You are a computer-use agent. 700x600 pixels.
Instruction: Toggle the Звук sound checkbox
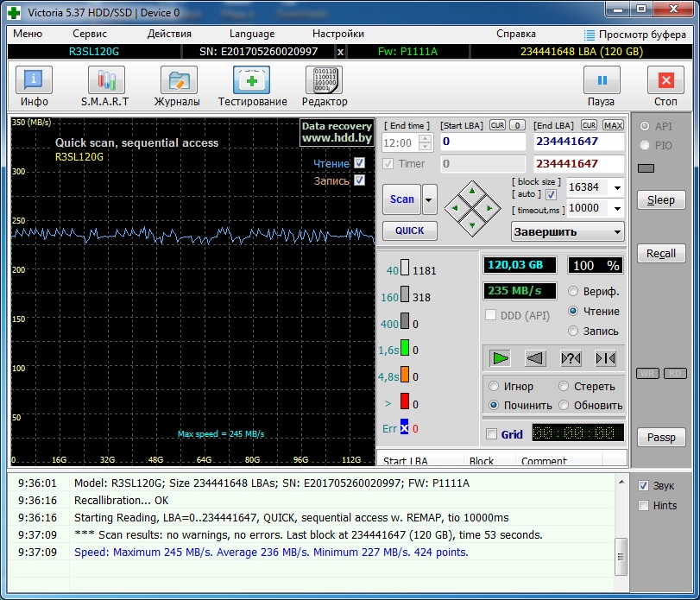click(643, 485)
